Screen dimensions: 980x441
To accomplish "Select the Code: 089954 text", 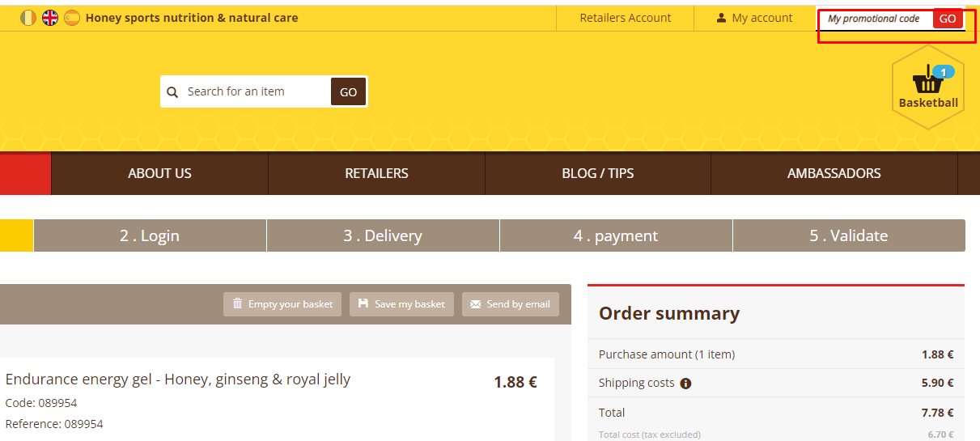I will coord(41,403).
